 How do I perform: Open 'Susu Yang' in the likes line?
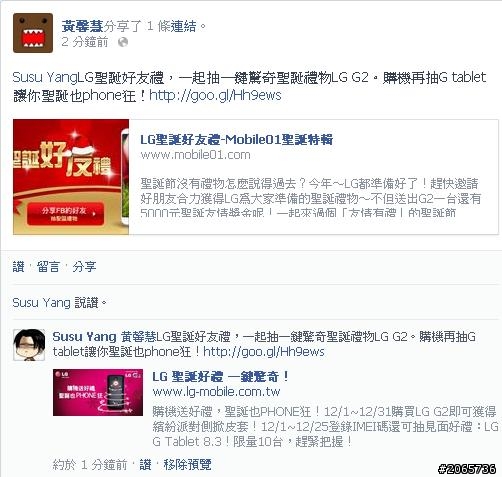coord(41,303)
